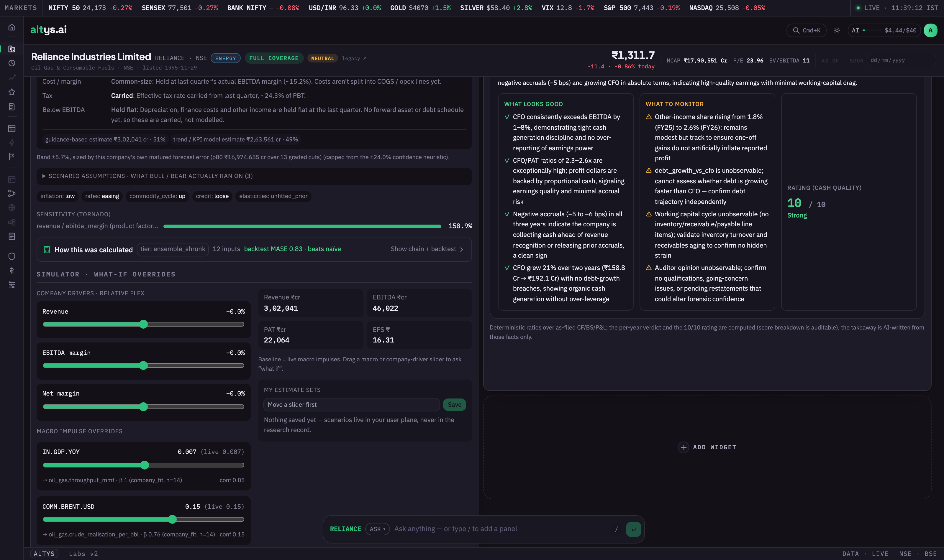Click the sensitivity tornado bar for revenue / ebitda_margin
944x560 pixels.
(302, 226)
